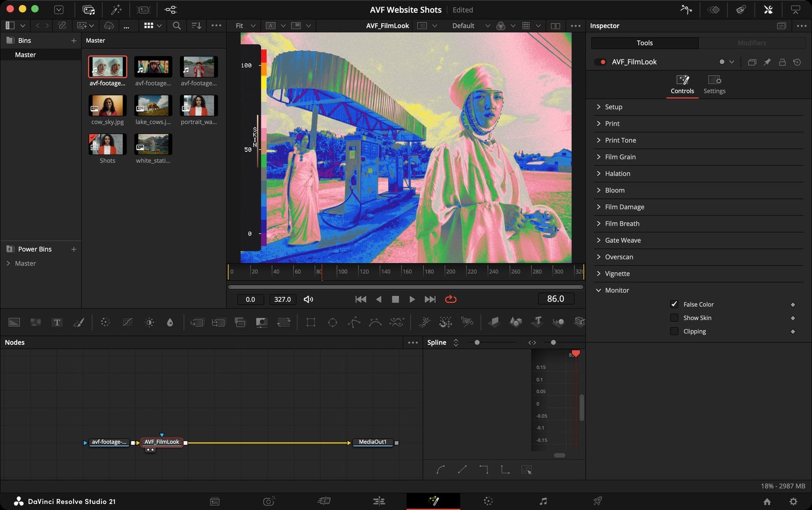Viewport: 812px width, 510px height.
Task: Go to the Project Manager home icon
Action: tap(767, 501)
